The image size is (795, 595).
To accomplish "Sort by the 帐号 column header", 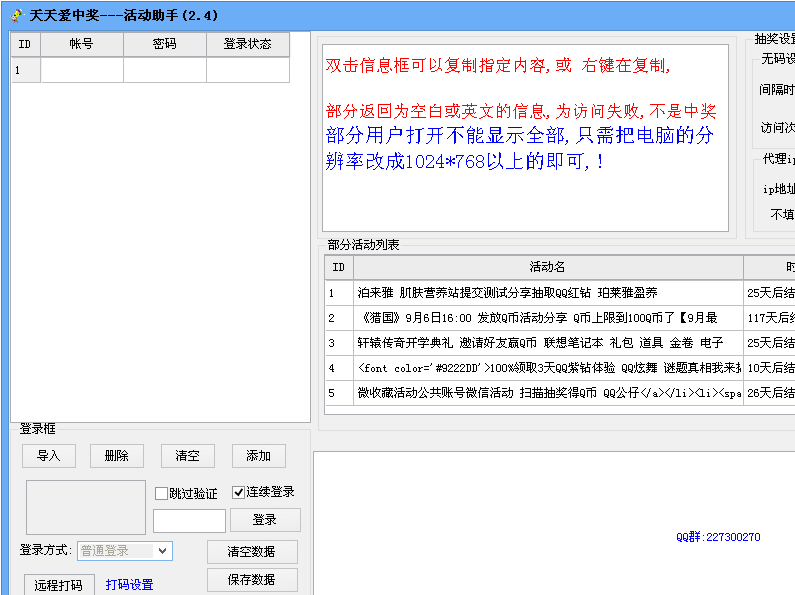I will (82, 44).
